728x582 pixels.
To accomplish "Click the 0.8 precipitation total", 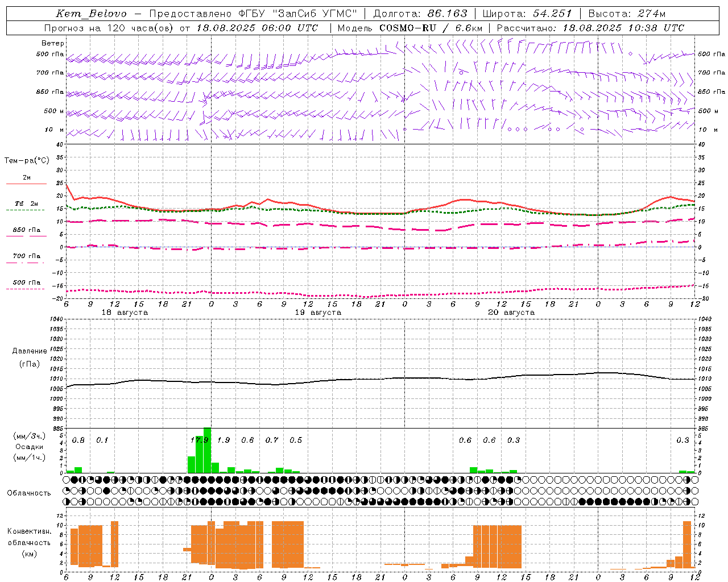I will [78, 440].
